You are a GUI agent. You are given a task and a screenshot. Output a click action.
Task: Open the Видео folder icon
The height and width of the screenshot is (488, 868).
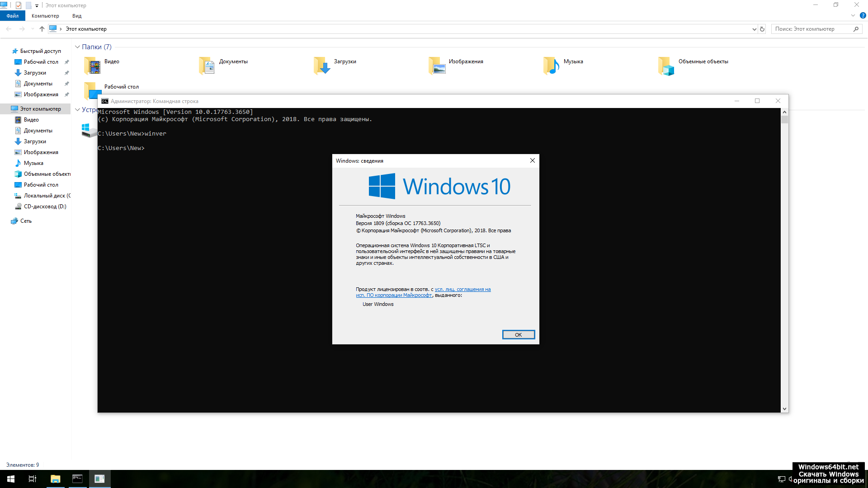coord(93,66)
